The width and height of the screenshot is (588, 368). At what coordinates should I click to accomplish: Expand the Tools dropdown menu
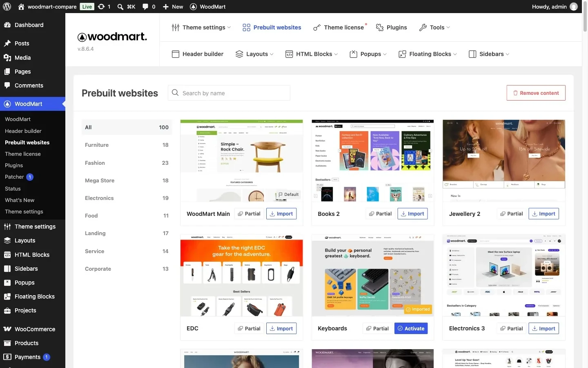point(434,27)
